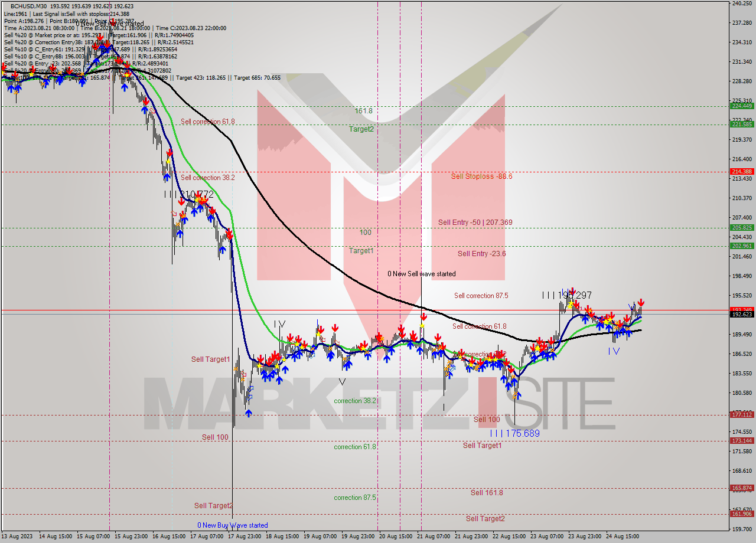This screenshot has width=756, height=543.
Task: Click the BCHUSD,M30 symbol title
Action: (x=28, y=6)
